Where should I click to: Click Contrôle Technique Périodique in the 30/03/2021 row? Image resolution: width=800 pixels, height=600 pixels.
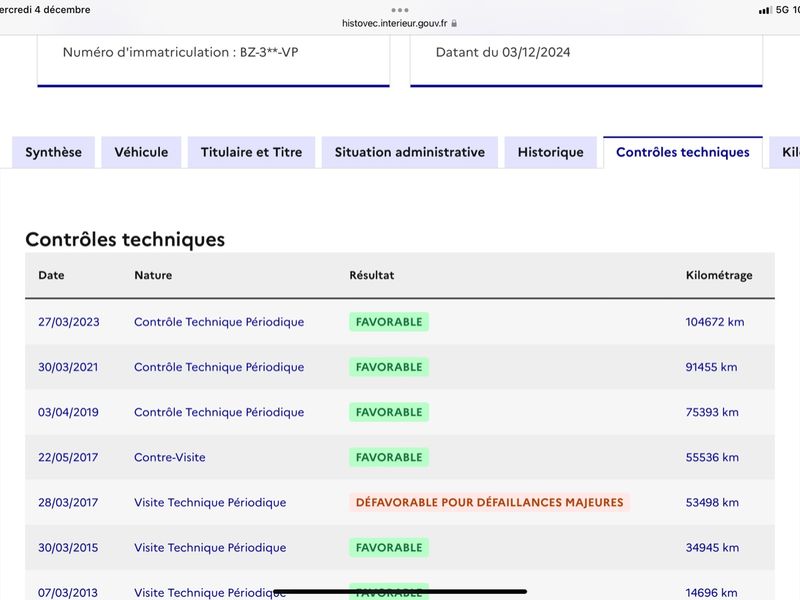pyautogui.click(x=219, y=367)
